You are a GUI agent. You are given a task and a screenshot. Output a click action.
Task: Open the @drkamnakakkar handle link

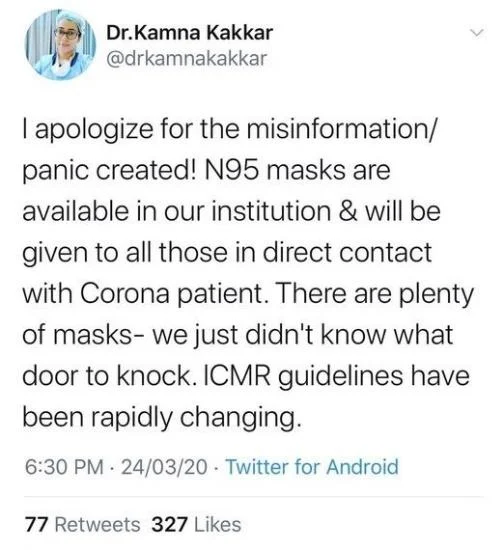[187, 58]
